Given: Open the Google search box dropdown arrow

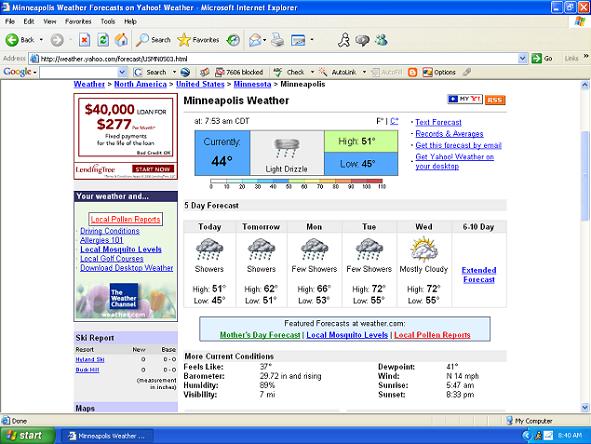Looking at the screenshot, I should pos(122,72).
